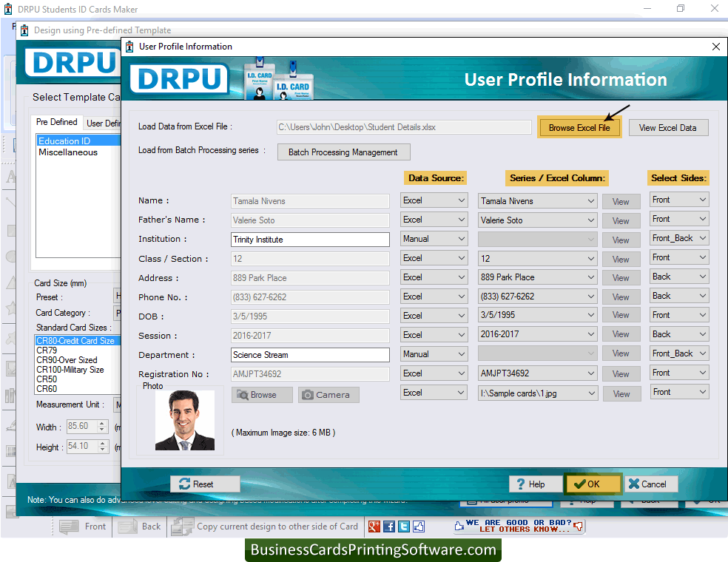Open the 'We are good or bad' feedback banner

pyautogui.click(x=519, y=526)
